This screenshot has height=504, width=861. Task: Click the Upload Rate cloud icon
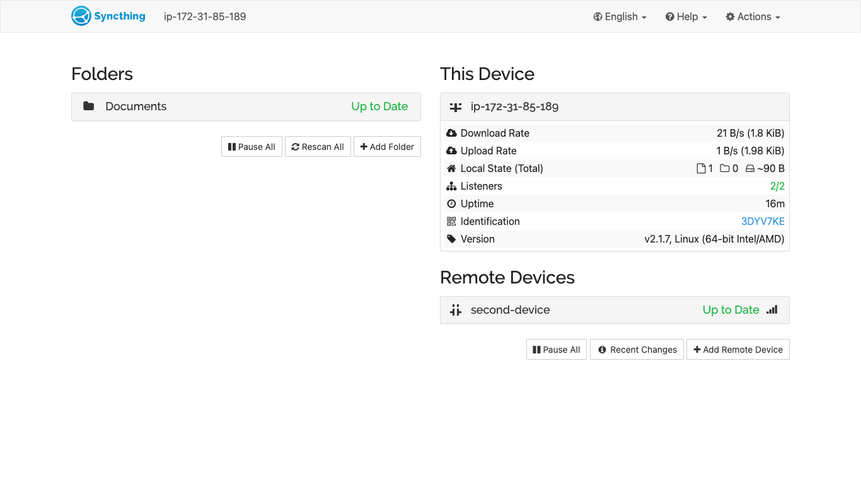[451, 151]
